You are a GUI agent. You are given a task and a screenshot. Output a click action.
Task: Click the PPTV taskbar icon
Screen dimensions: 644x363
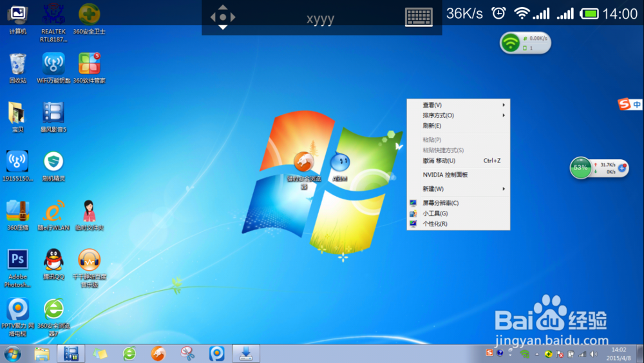tap(216, 353)
